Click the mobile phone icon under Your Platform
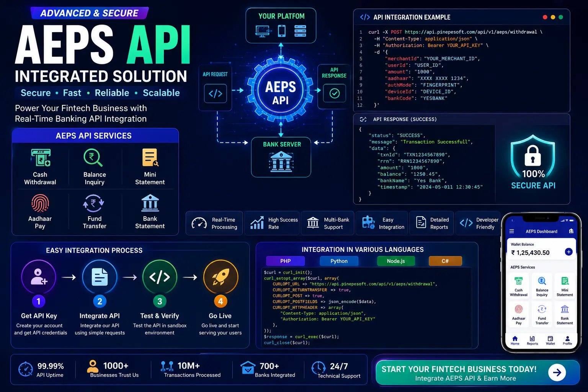Screen dimensions: 588x392 click(282, 31)
